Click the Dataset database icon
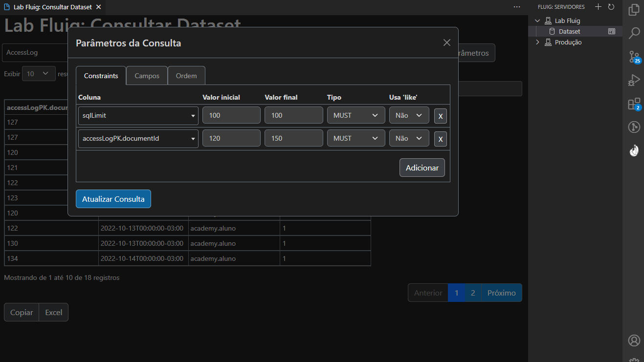 (x=553, y=31)
